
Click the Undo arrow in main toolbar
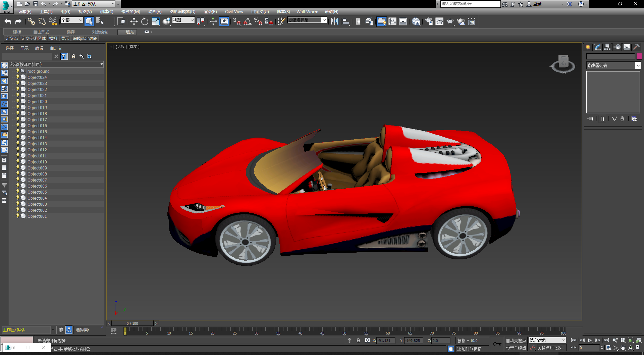tap(8, 22)
